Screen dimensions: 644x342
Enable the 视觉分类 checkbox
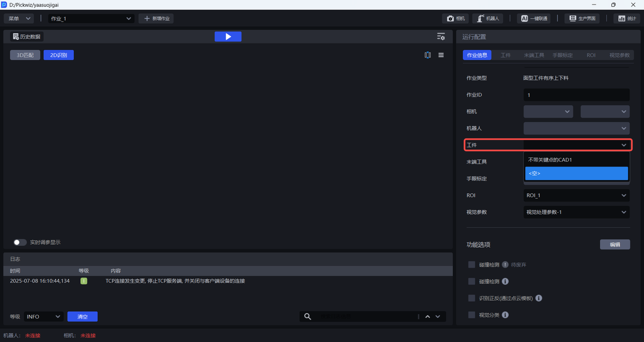[471, 315]
